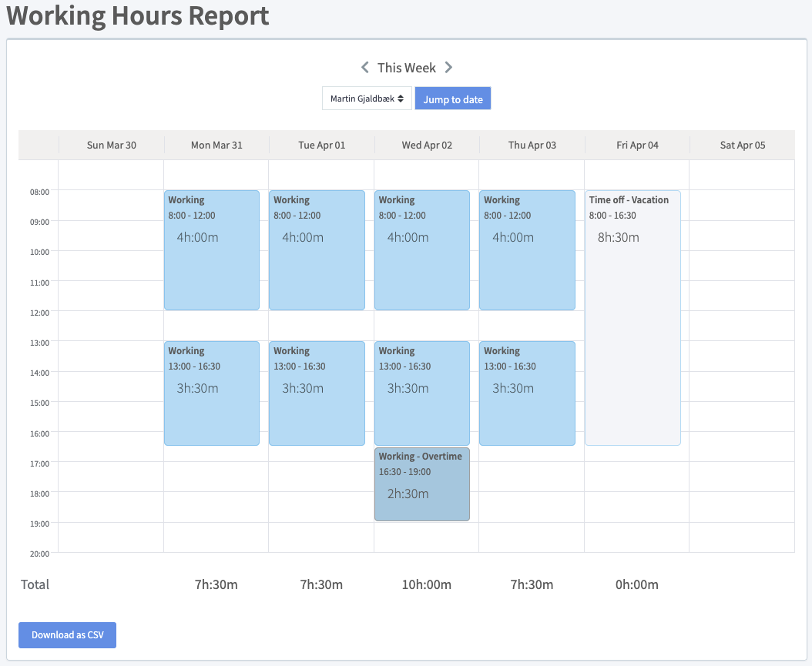Select Monday's afternoon Working 13:00 - 16:30 block
Image resolution: width=812 pixels, height=666 pixels.
pos(212,393)
